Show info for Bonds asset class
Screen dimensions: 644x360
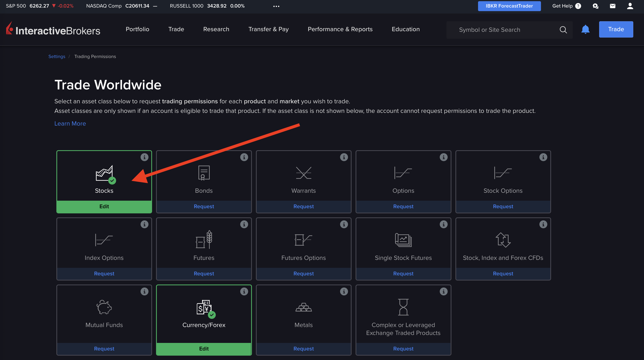pos(244,157)
